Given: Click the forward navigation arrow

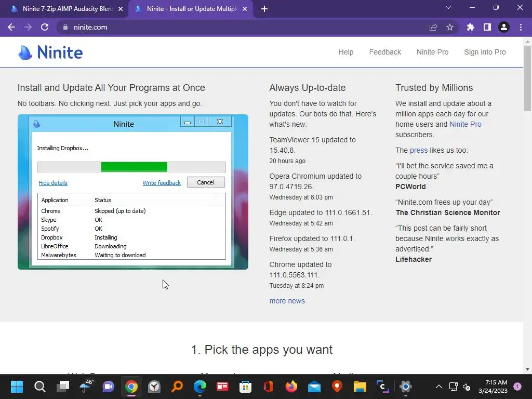Looking at the screenshot, I should (28, 27).
